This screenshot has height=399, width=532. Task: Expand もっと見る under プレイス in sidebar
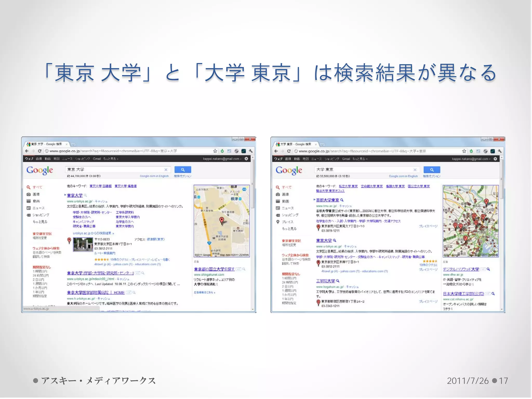(x=289, y=229)
